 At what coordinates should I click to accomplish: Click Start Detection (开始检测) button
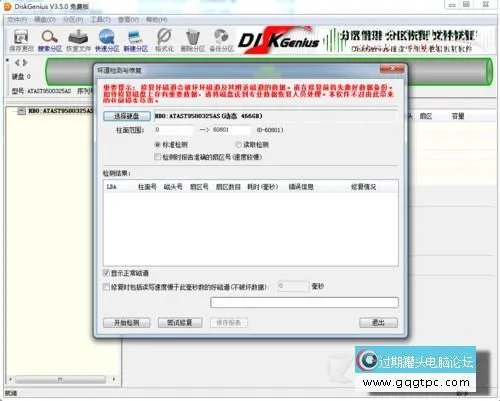tap(127, 323)
